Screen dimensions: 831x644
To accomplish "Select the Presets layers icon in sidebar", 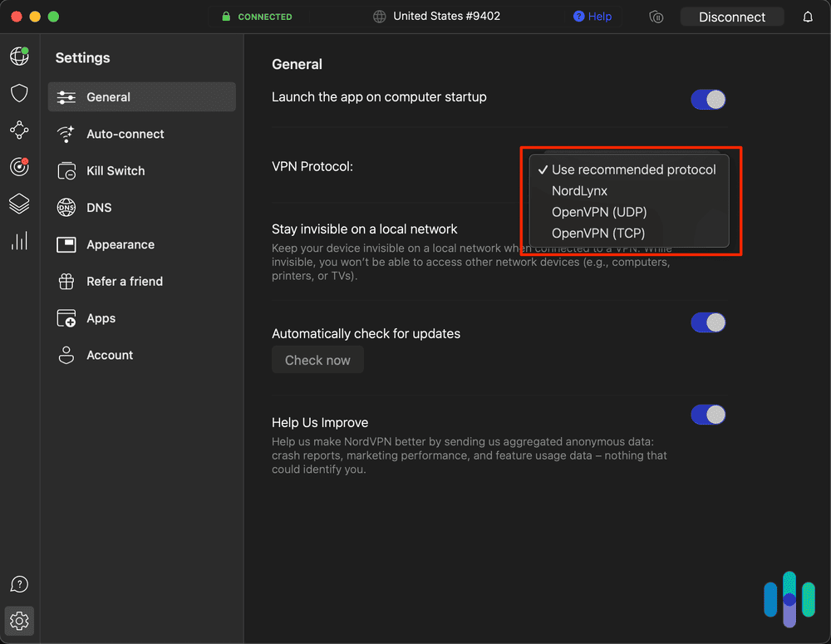I will pos(18,204).
